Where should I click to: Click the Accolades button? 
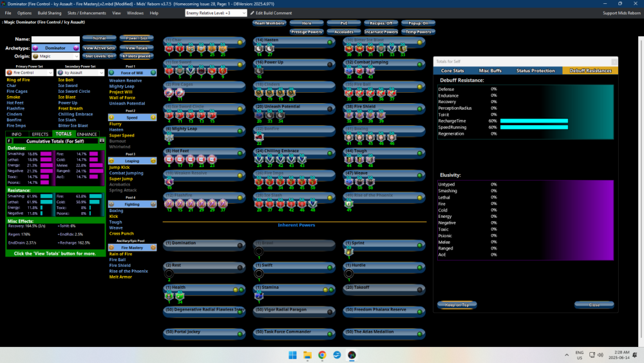pyautogui.click(x=344, y=32)
